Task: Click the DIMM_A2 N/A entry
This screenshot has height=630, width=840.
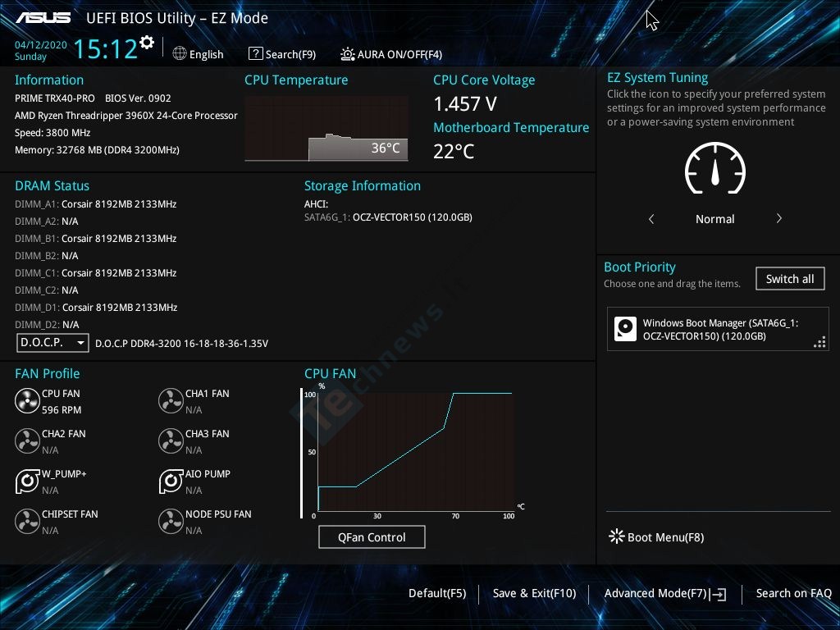Action: coord(47,221)
